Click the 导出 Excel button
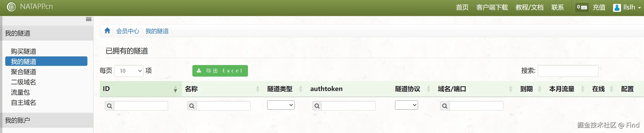Screen dimensions: 644x133 click(220, 71)
